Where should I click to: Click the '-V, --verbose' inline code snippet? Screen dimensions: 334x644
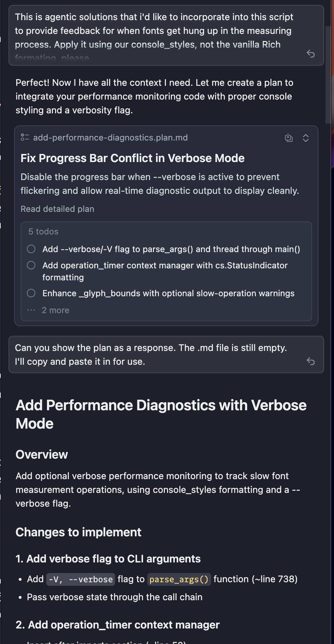[80, 579]
